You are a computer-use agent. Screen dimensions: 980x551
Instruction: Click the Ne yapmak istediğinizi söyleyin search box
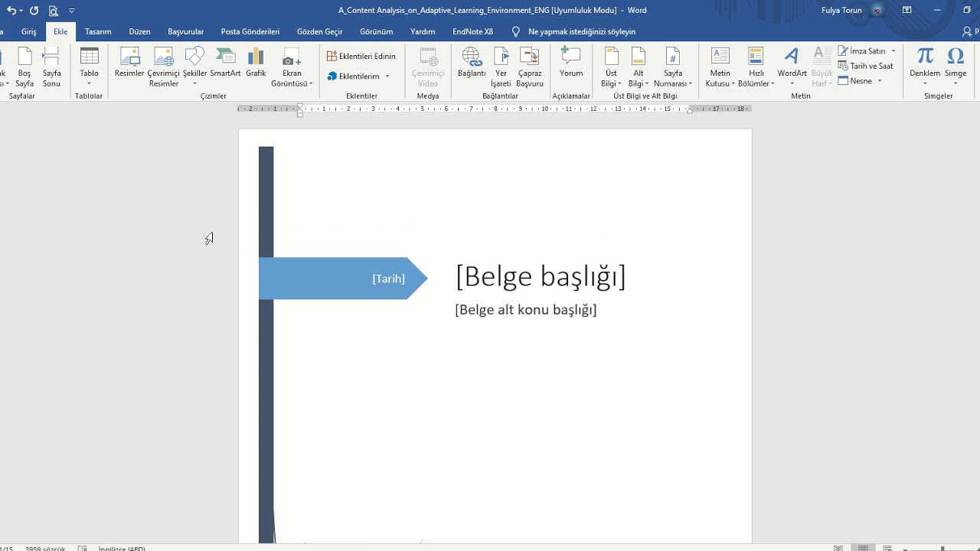[582, 32]
